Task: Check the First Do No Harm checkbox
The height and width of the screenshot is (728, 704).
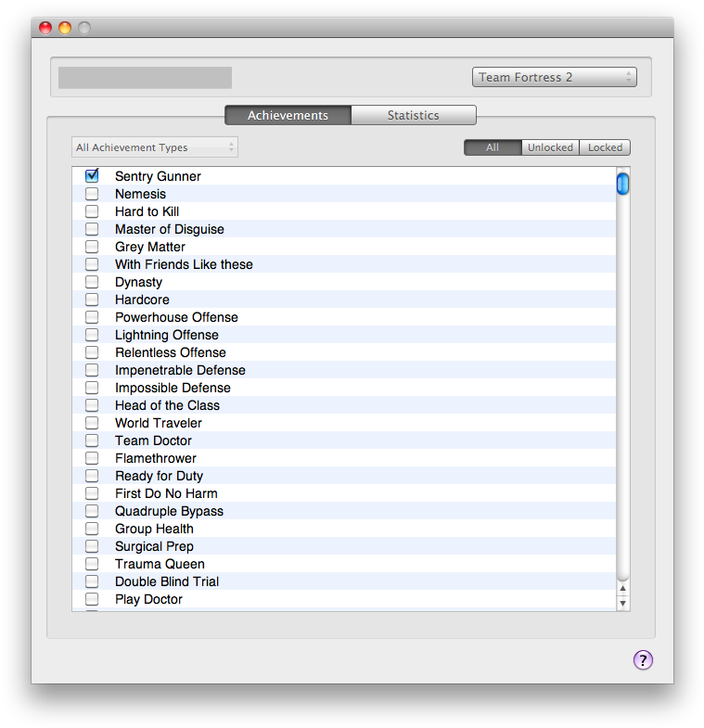Action: [x=92, y=493]
